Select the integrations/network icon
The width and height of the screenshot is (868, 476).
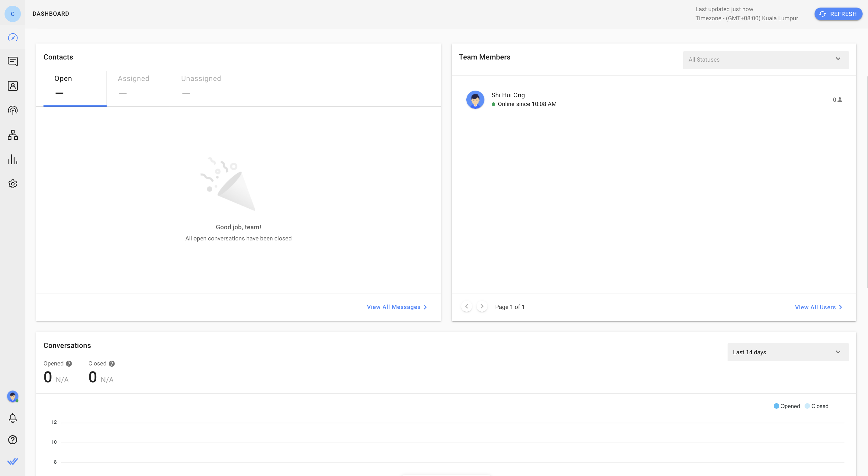[12, 135]
